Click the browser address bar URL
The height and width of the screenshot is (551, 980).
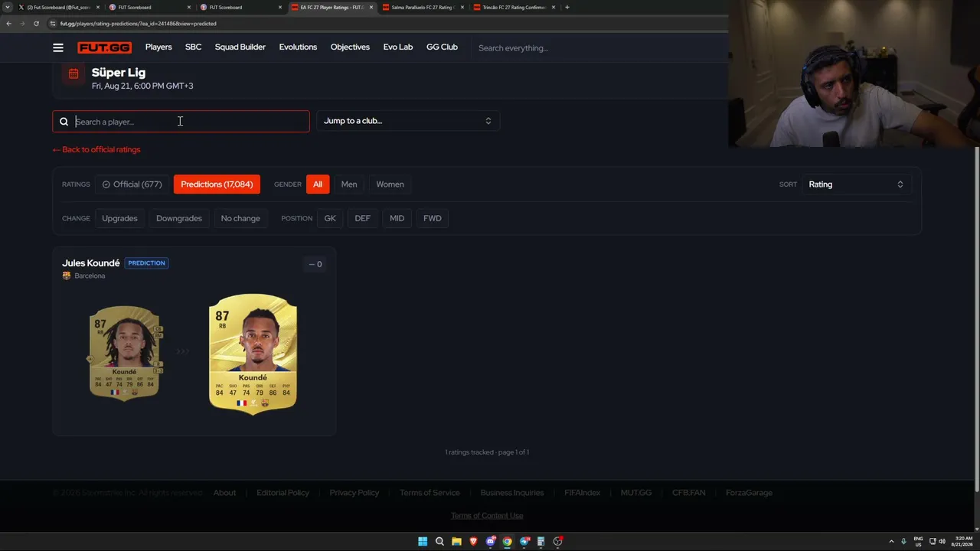coord(139,24)
